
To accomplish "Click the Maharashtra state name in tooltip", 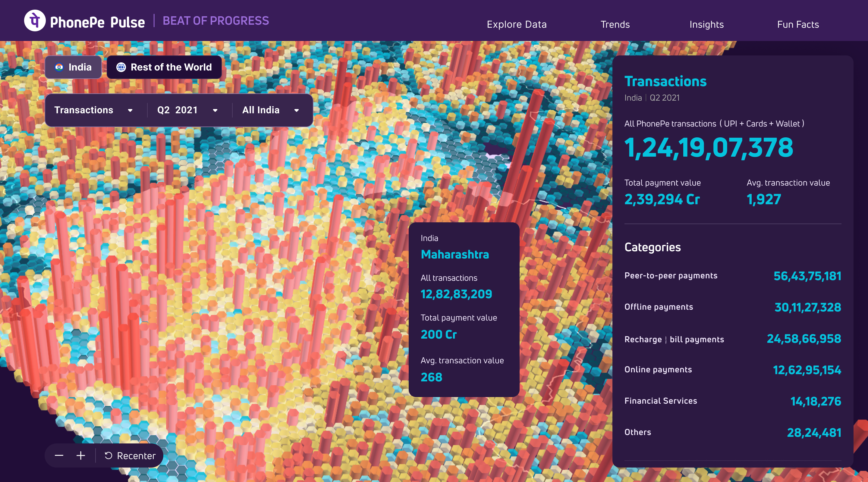I will click(x=454, y=254).
